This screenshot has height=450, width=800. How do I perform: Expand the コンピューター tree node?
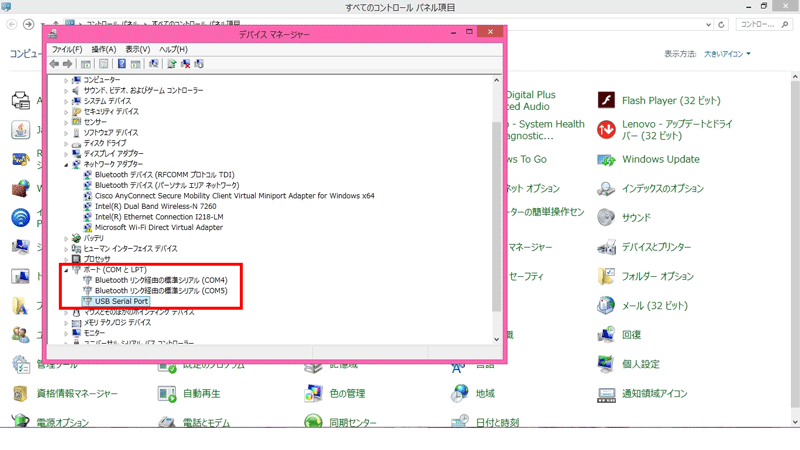(x=66, y=80)
